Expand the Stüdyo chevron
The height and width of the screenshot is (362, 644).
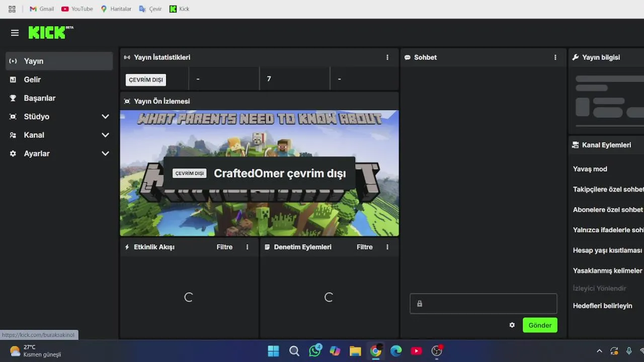tap(105, 117)
